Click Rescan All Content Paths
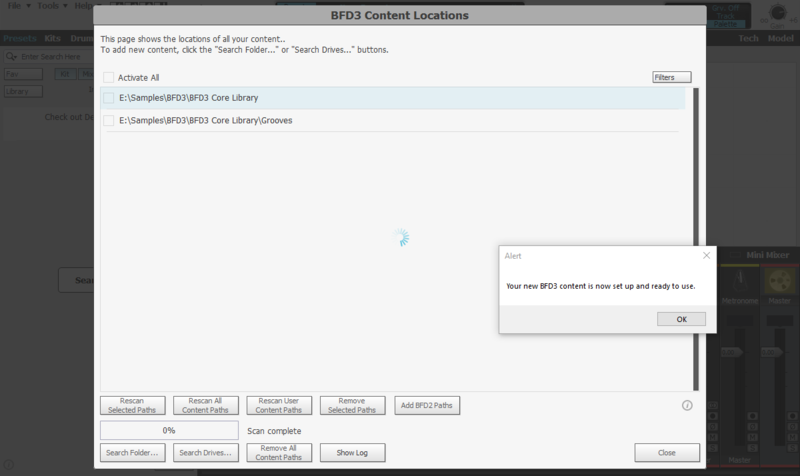Viewport: 800px width, 476px height. (206, 406)
